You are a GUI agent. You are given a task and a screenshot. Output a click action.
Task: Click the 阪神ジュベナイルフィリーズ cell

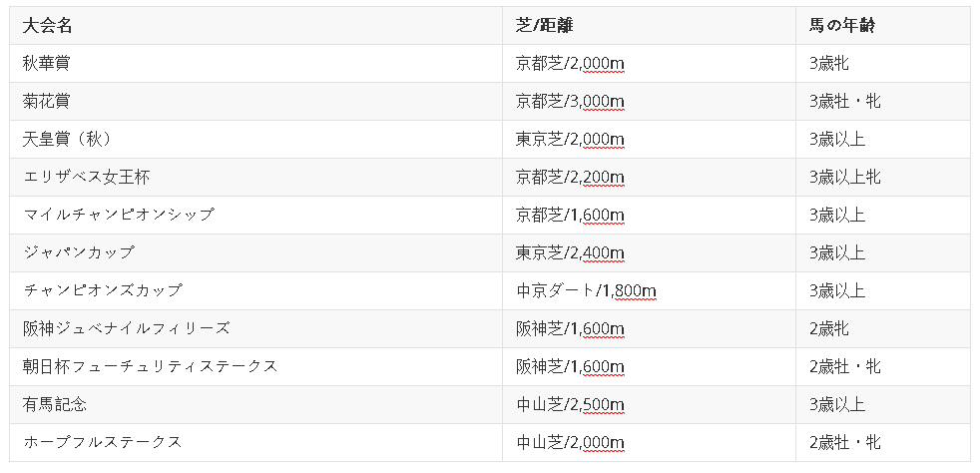(x=127, y=329)
